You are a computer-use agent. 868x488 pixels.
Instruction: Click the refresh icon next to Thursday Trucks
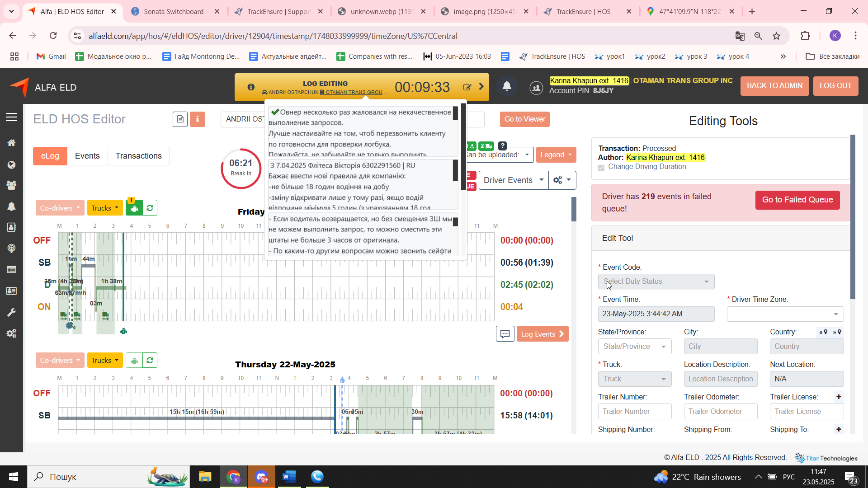[x=150, y=361]
